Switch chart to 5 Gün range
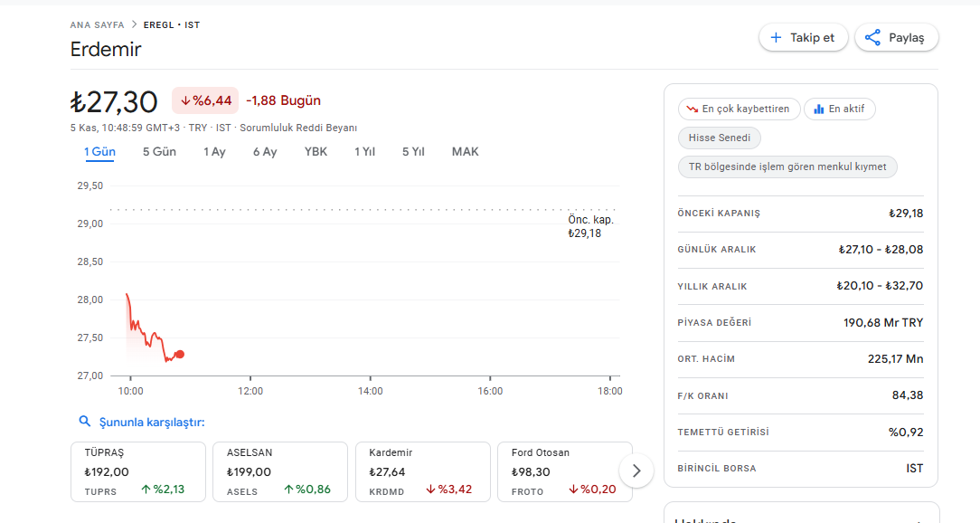The image size is (980, 523). click(x=159, y=152)
